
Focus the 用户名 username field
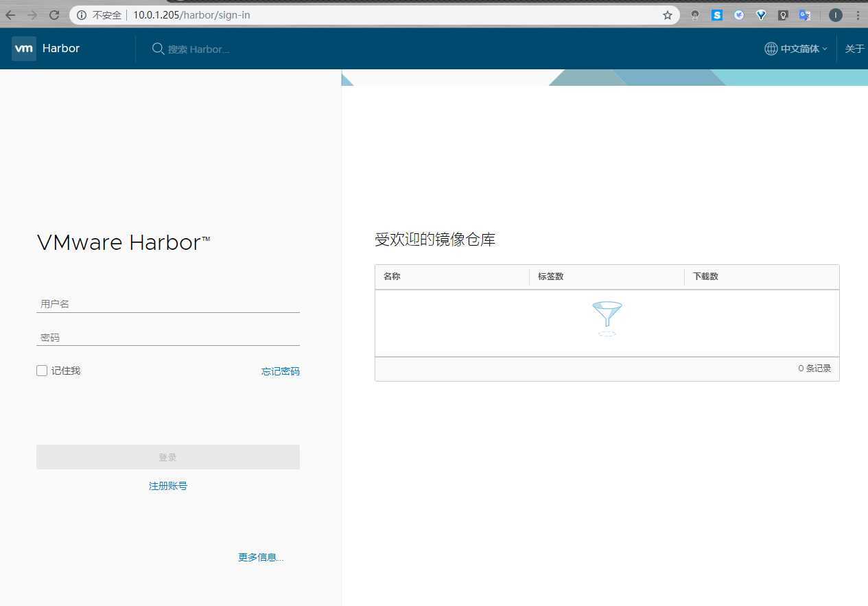tap(168, 303)
